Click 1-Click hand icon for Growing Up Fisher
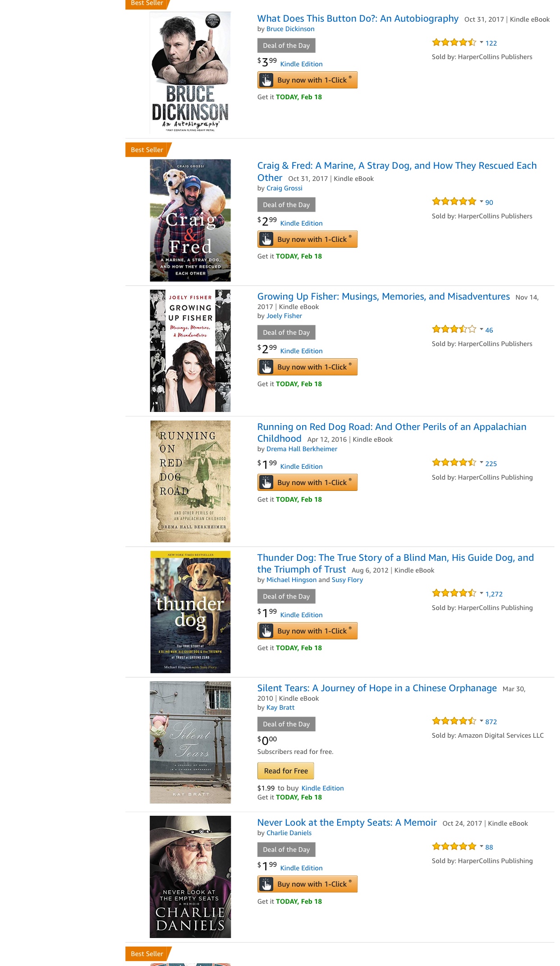This screenshot has width=560, height=966. point(266,367)
